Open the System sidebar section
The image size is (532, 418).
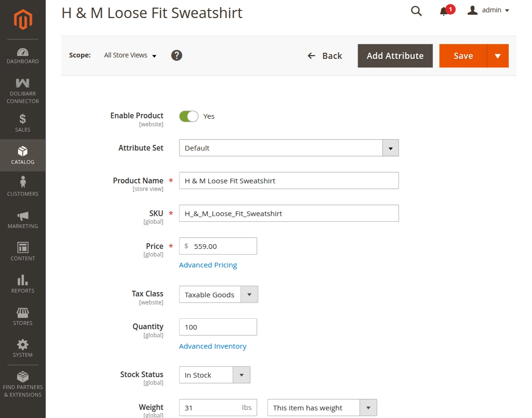tap(22, 347)
